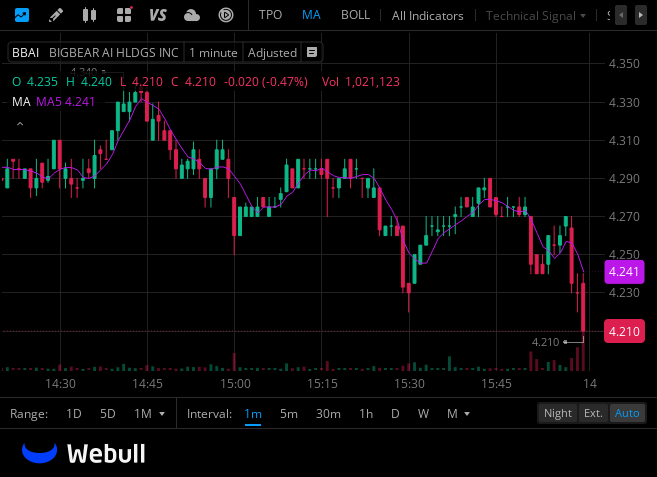657x477 pixels.
Task: Open All Indicators list
Action: [427, 16]
